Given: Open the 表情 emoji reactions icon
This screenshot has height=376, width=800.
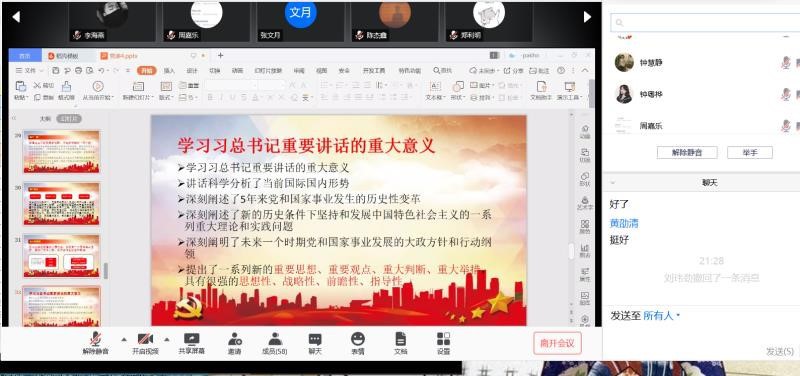Looking at the screenshot, I should 358,343.
